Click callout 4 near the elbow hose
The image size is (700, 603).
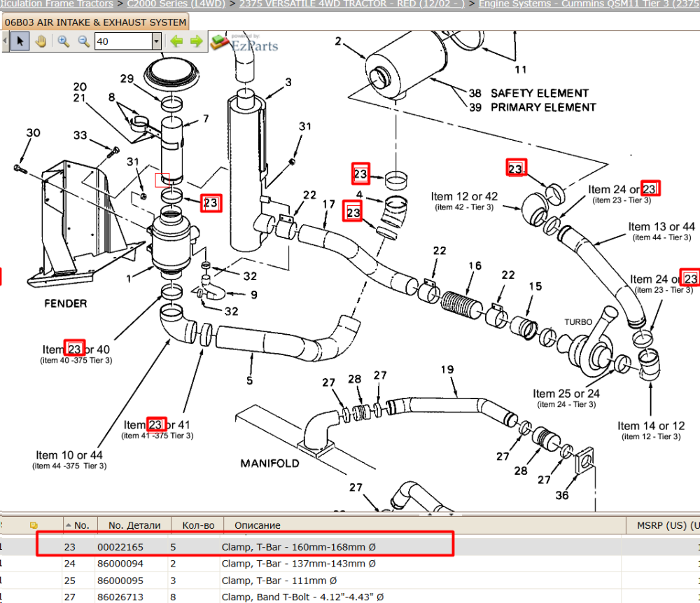[359, 194]
